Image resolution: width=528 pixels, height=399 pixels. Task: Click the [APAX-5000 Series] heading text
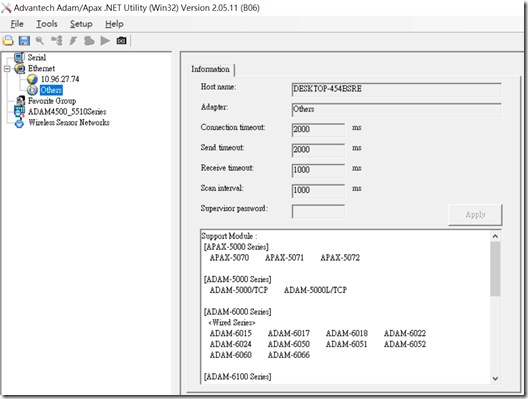tap(236, 247)
